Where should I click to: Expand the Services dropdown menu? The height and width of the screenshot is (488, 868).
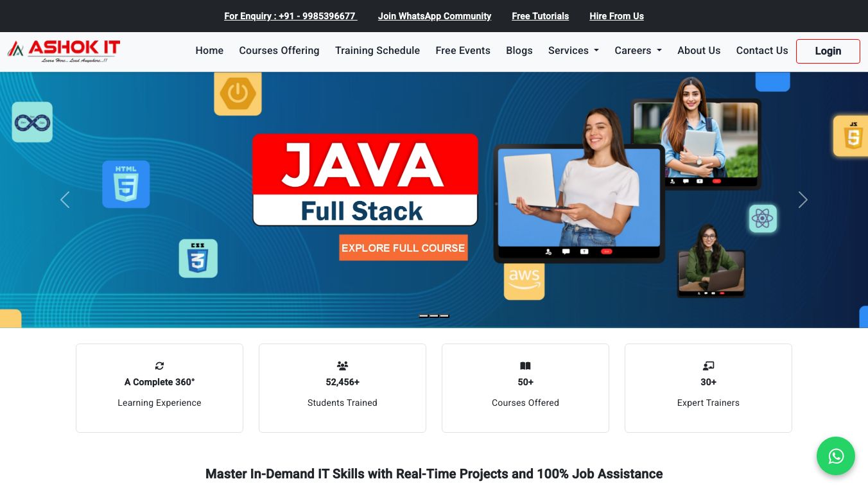pos(573,51)
